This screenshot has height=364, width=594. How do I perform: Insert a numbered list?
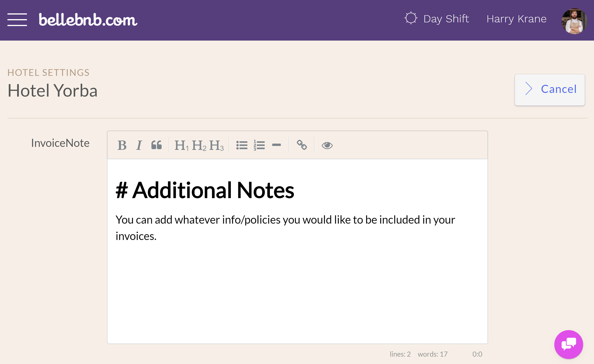259,145
